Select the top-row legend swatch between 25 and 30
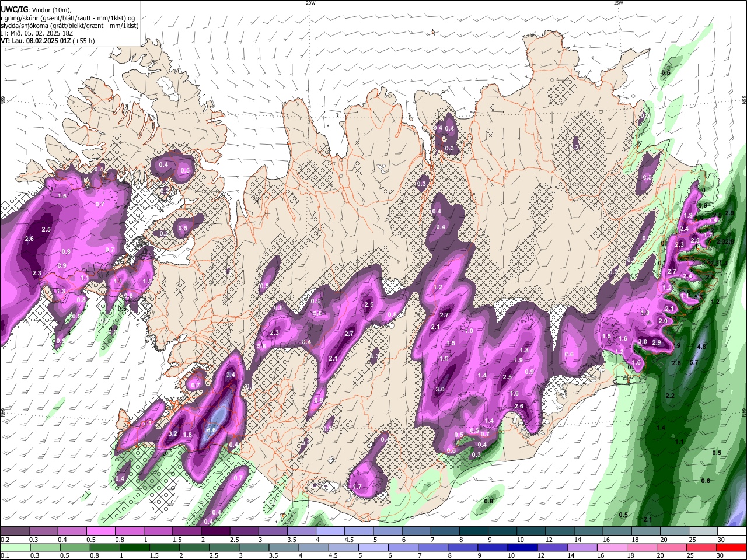The width and height of the screenshot is (747, 560). tap(703, 531)
